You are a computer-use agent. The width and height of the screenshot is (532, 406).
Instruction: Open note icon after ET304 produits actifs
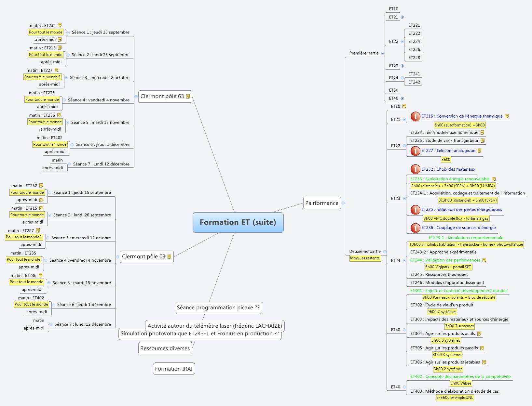tap(479, 334)
